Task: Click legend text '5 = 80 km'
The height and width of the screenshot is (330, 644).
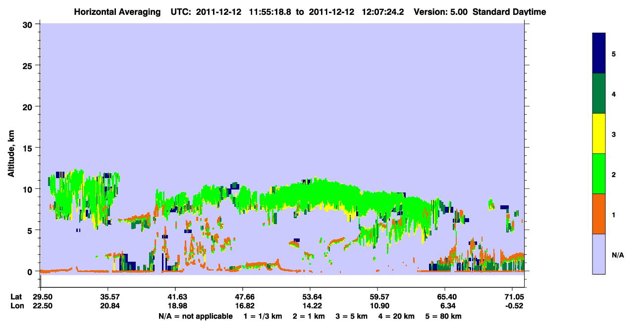Action: [x=443, y=316]
